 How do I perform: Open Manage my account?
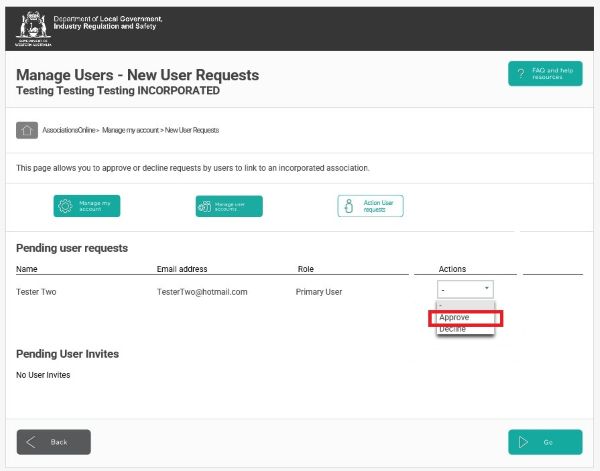pyautogui.click(x=87, y=206)
